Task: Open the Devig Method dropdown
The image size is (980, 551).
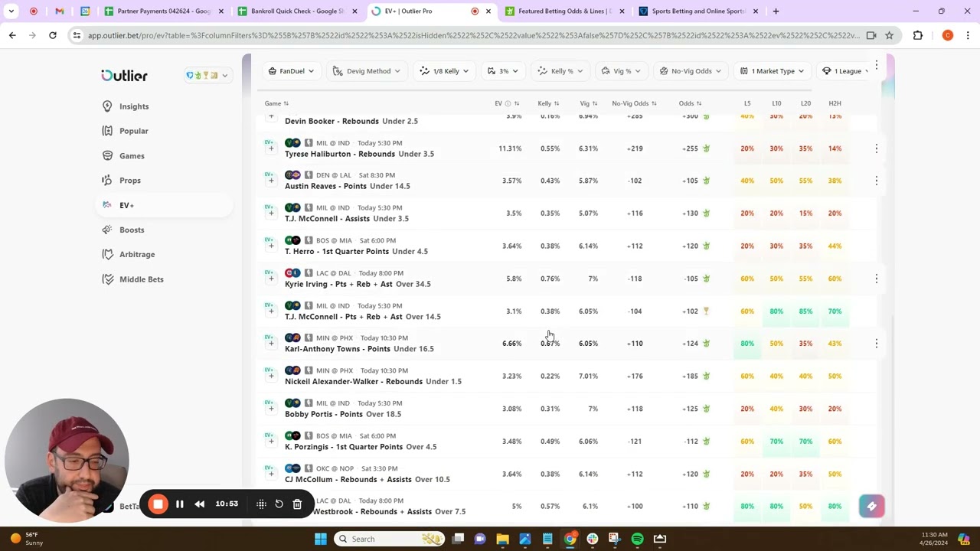Action: 367,71
